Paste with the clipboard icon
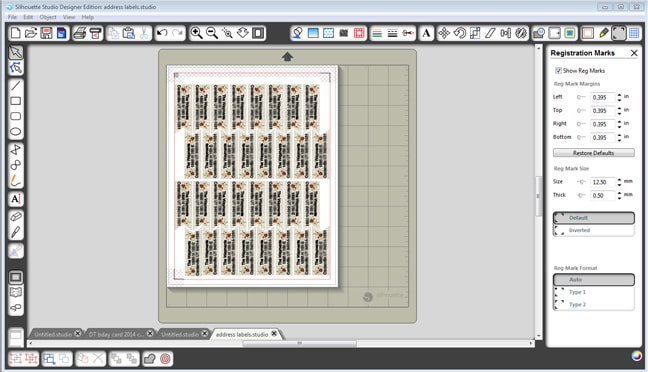Image resolution: width=648 pixels, height=372 pixels. coord(129,33)
